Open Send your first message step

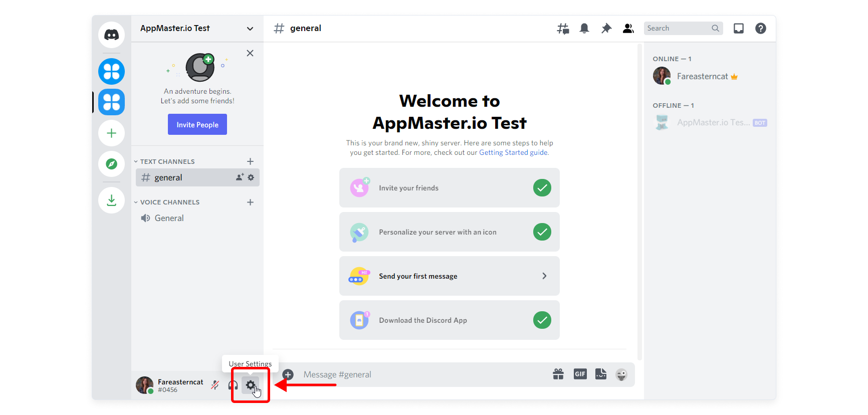tap(450, 276)
